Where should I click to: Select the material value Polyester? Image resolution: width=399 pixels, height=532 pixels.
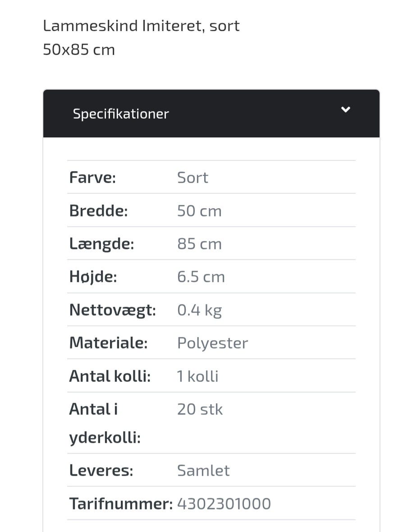pyautogui.click(x=212, y=343)
